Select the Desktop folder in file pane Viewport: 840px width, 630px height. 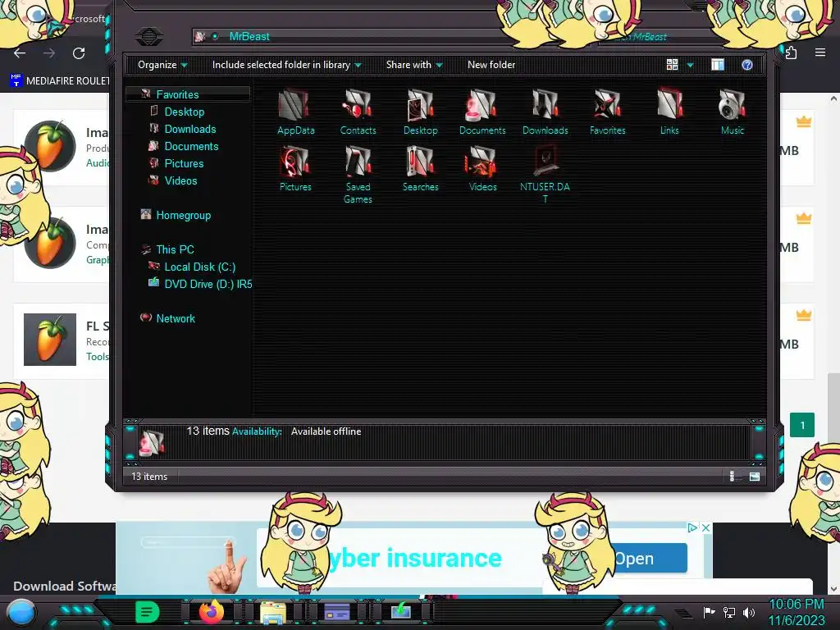pyautogui.click(x=421, y=112)
